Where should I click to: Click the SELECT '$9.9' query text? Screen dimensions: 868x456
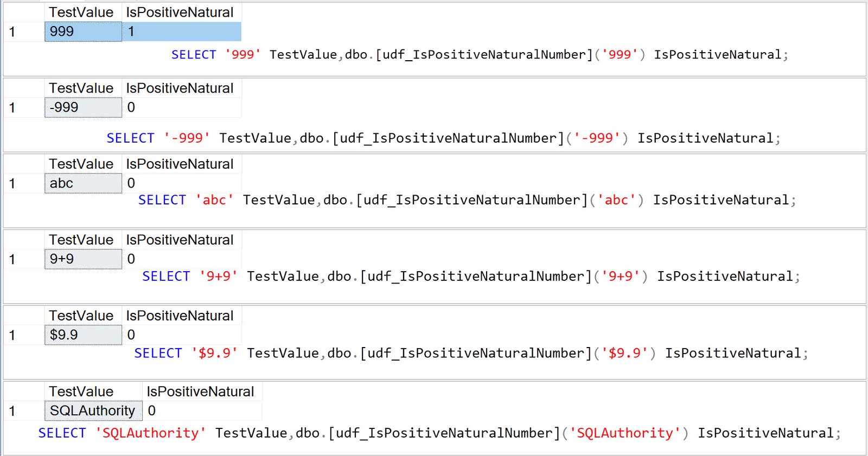click(471, 354)
